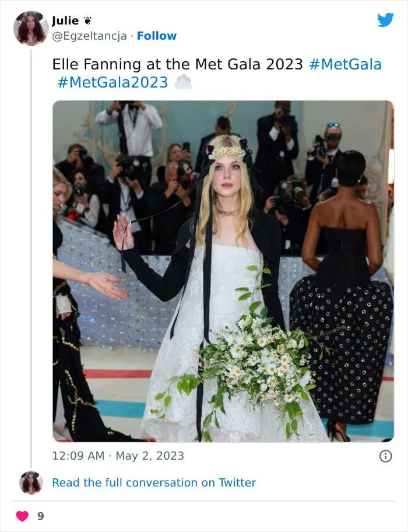This screenshot has width=408, height=532.
Task: Click the May 2, 2023 date
Action: (150, 456)
